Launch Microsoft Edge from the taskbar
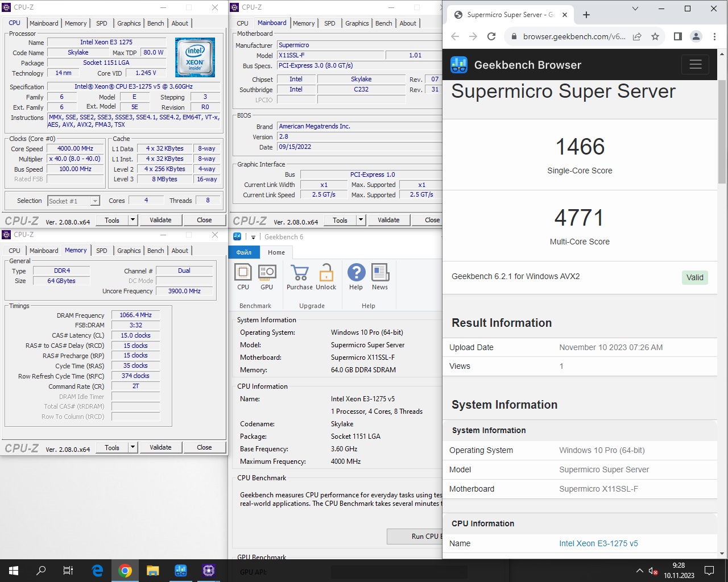The height and width of the screenshot is (582, 728). click(x=97, y=571)
